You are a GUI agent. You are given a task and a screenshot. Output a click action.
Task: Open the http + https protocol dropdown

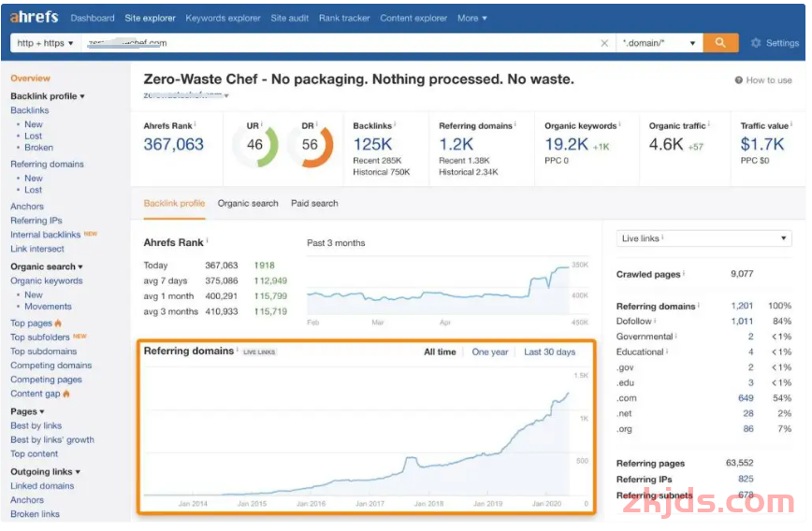(46, 44)
